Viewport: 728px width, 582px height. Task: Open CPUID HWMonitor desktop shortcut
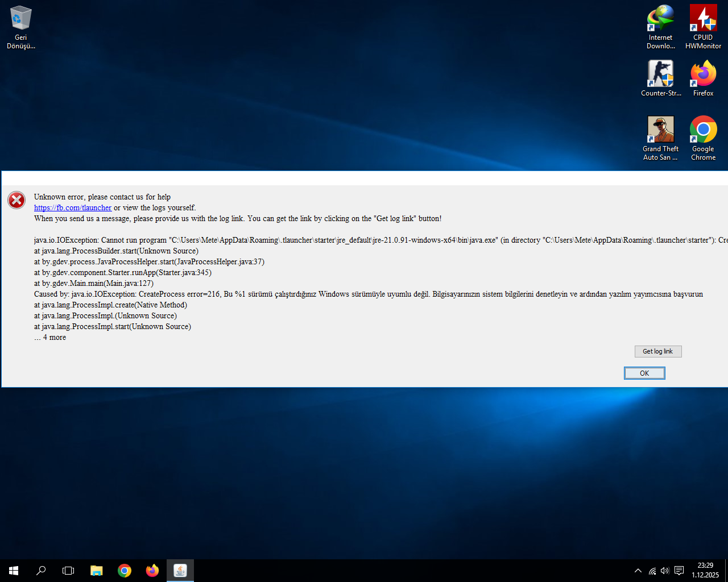703,27
